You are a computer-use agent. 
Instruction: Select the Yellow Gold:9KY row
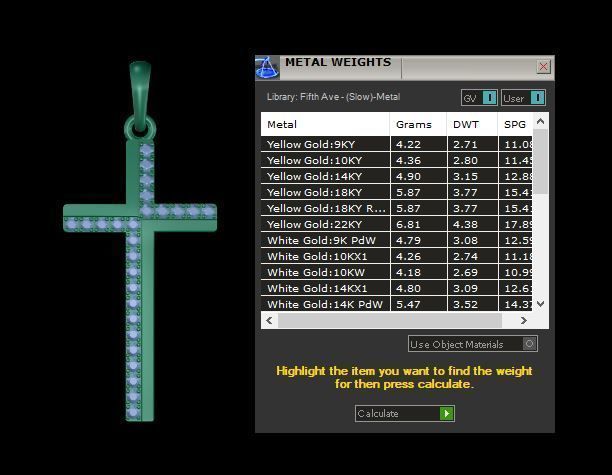click(x=397, y=144)
